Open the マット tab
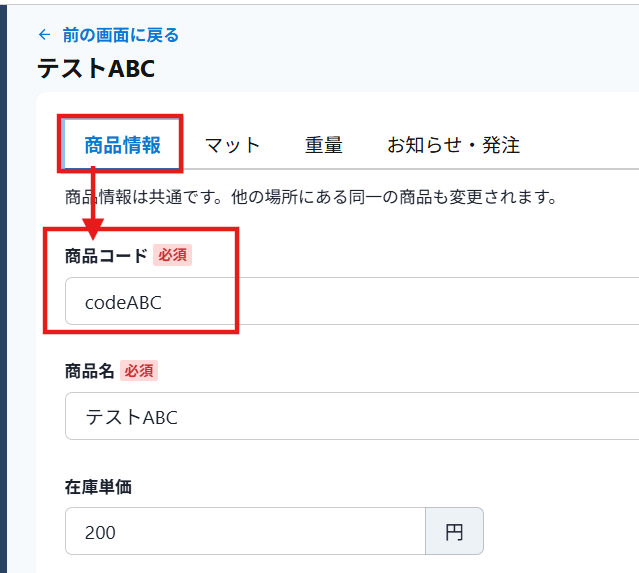The image size is (639, 573). coord(232,145)
